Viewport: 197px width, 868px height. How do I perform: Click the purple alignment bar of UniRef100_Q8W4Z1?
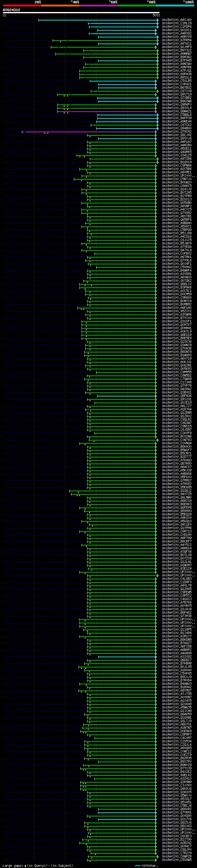tap(107, 111)
